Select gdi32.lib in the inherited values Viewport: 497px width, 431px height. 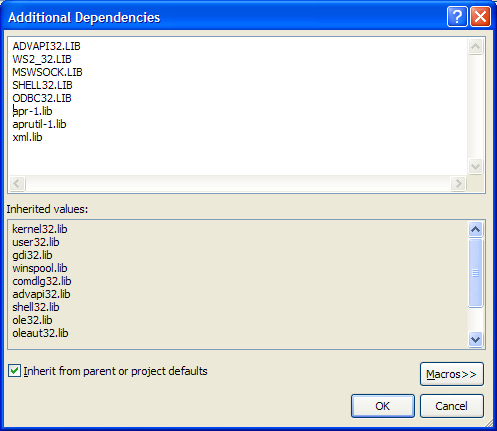[x=32, y=255]
